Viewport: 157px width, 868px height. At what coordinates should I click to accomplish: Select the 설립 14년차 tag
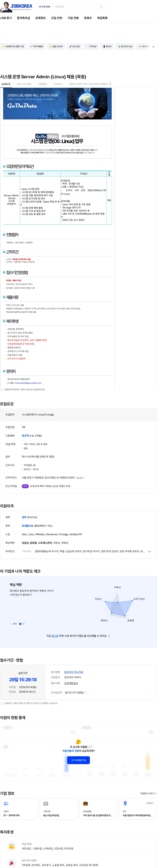pos(56,47)
